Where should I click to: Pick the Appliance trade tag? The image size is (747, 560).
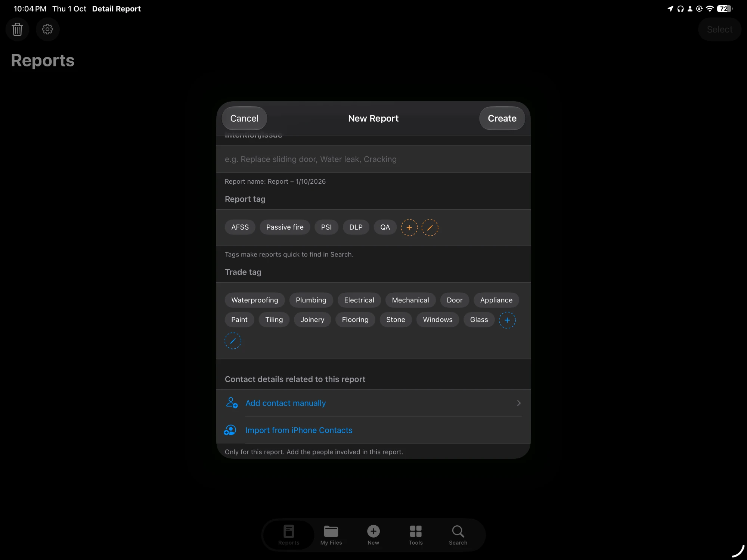pyautogui.click(x=496, y=300)
